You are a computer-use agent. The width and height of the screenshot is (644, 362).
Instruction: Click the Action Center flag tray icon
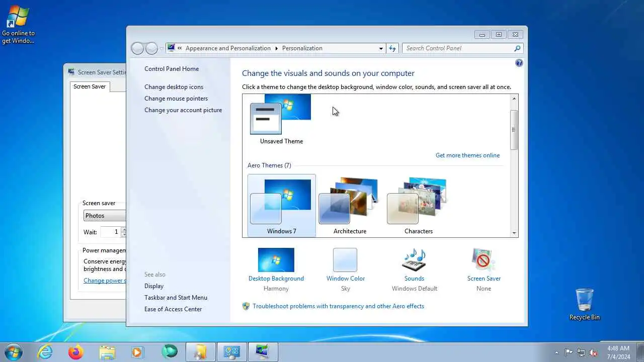pyautogui.click(x=569, y=352)
